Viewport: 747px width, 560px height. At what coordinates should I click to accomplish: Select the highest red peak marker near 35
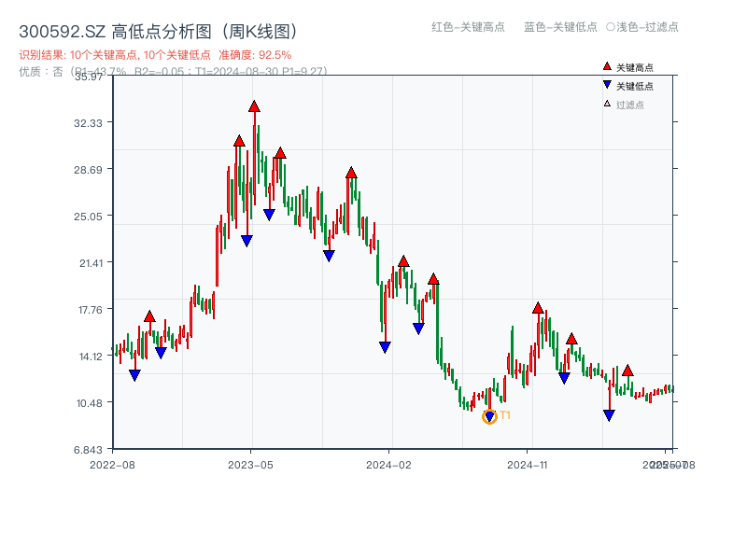coord(255,106)
